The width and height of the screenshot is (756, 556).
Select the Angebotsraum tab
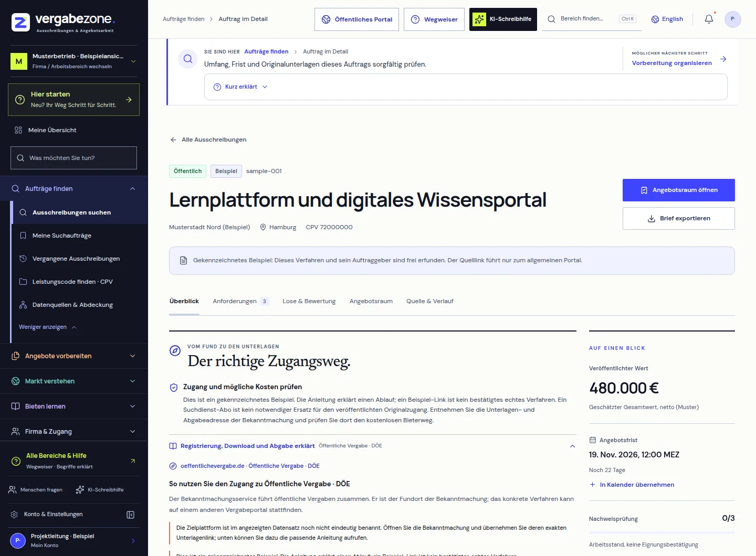coord(371,302)
